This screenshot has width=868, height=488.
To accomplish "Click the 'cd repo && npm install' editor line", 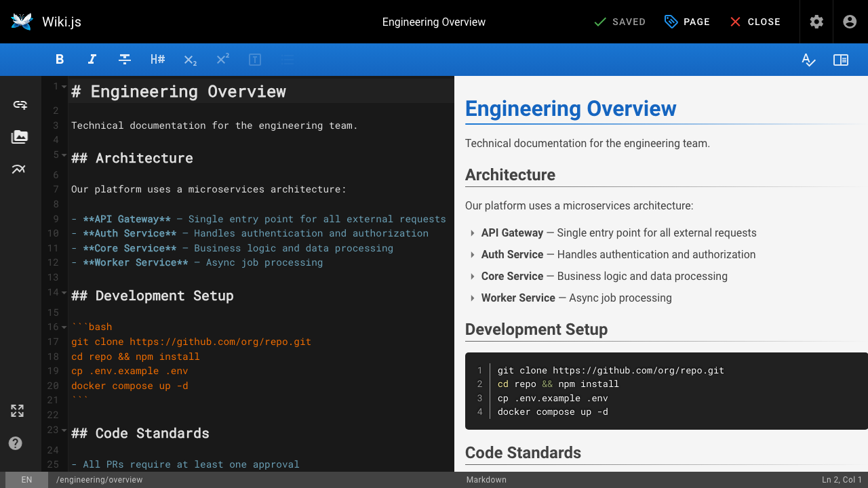I will 136,357.
